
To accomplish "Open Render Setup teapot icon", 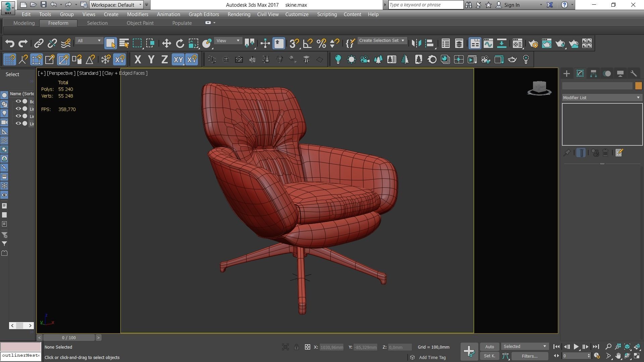I will pos(533,43).
